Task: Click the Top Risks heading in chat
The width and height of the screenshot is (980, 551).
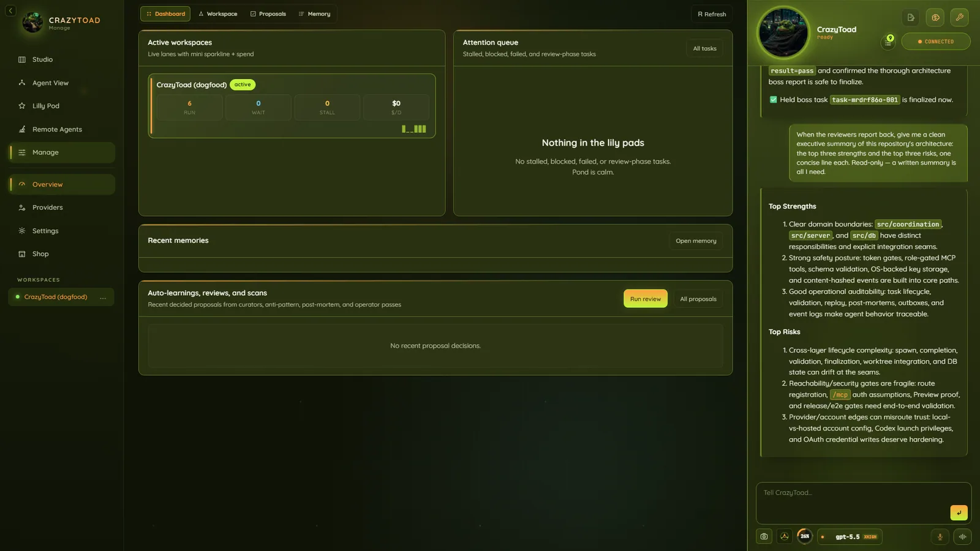Action: [784, 332]
